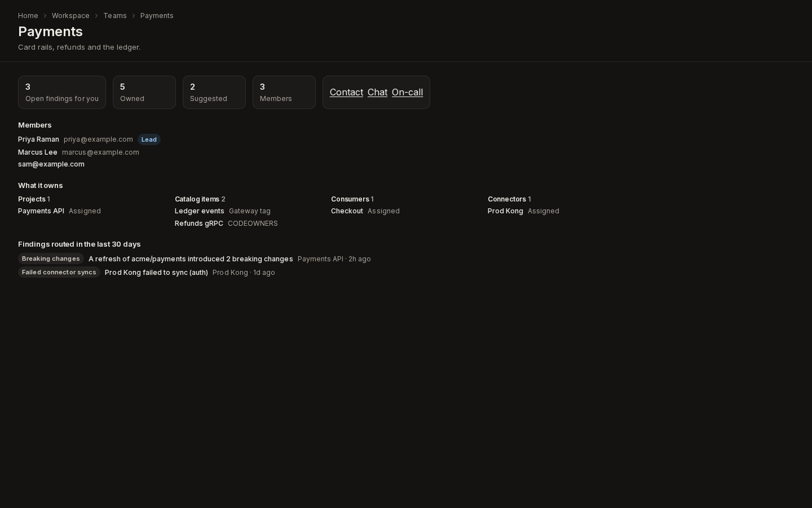The width and height of the screenshot is (812, 508).
Task: Click the Consumers heading
Action: (350, 199)
